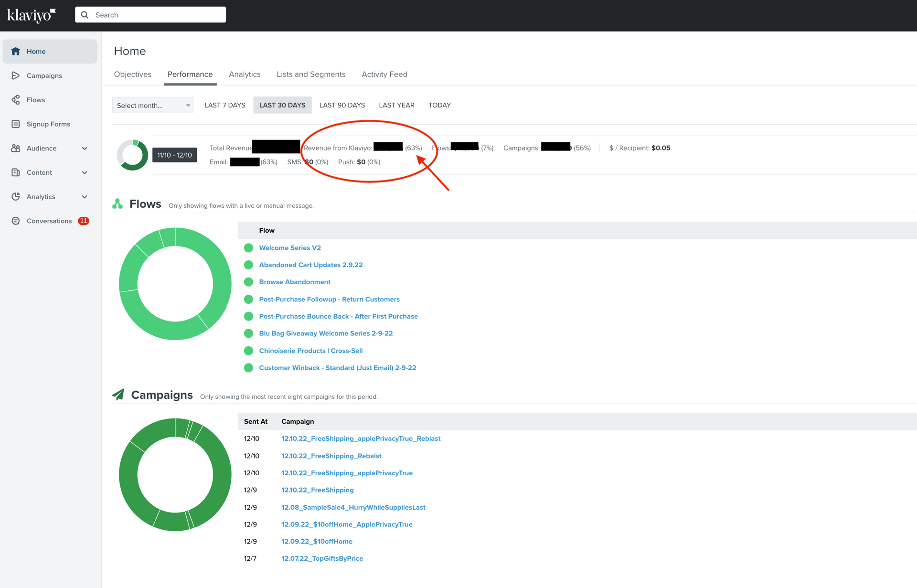Expand the Analytics sidebar menu chevron

point(85,197)
